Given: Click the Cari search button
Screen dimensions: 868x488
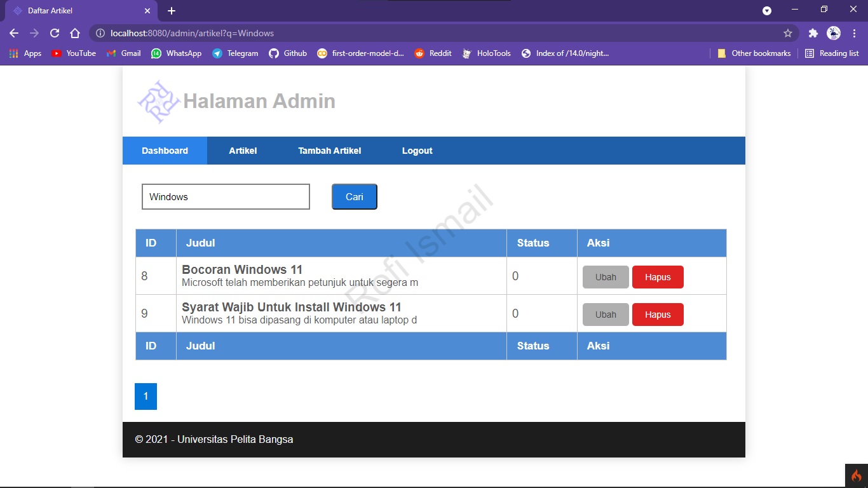Looking at the screenshot, I should tap(354, 196).
